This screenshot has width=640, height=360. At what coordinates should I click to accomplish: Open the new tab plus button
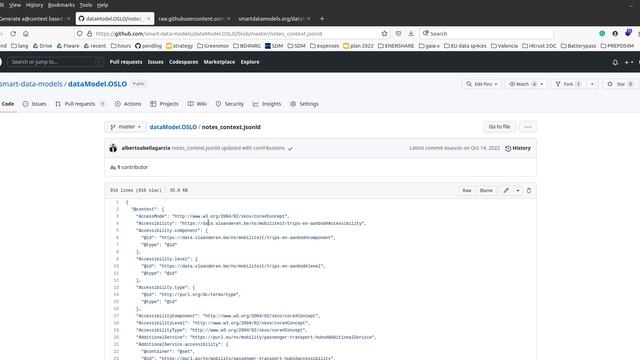(322, 18)
